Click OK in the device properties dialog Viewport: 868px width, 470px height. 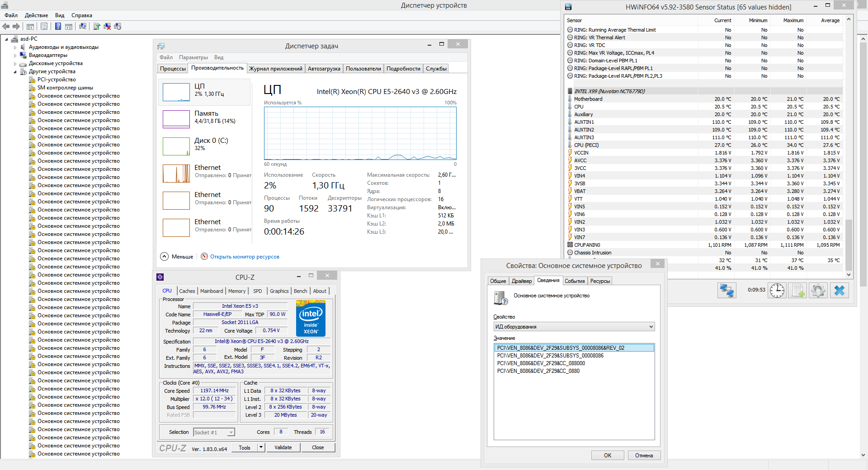click(608, 456)
